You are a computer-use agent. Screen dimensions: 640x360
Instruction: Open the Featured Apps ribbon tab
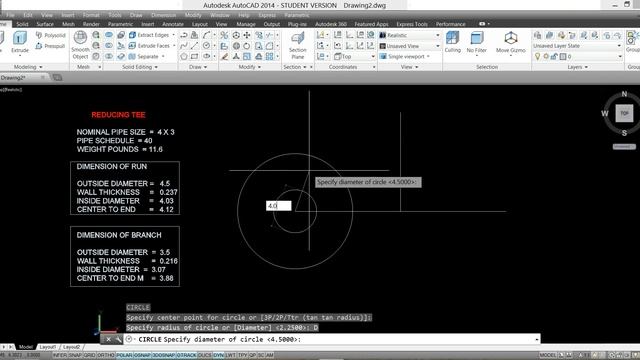[x=371, y=24]
